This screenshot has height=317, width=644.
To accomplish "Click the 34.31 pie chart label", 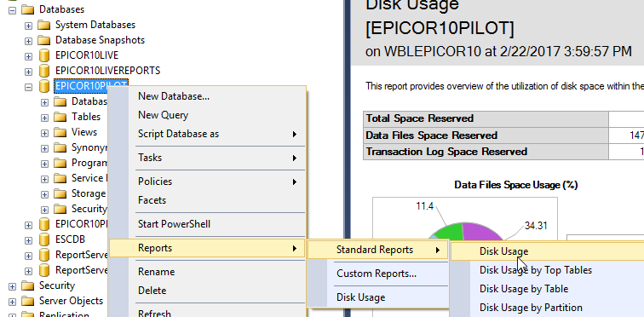I will click(536, 226).
